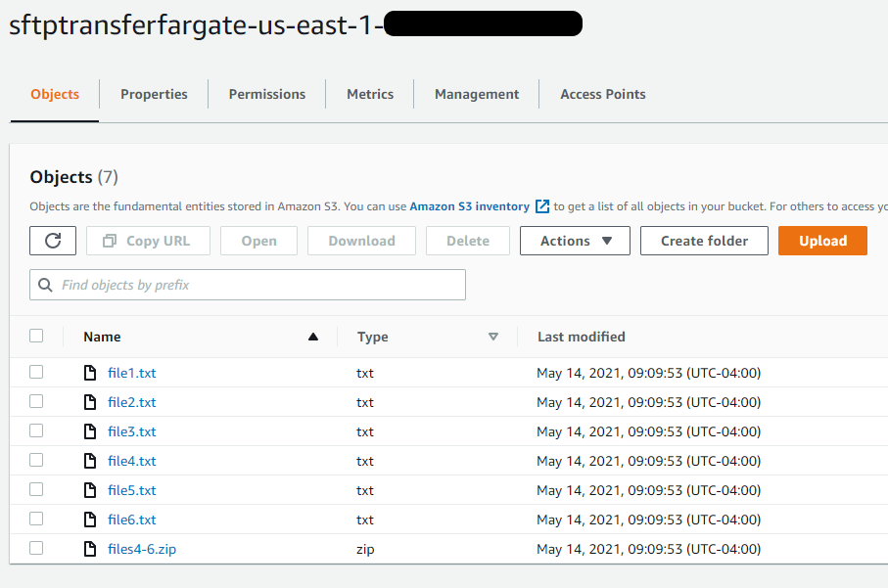The width and height of the screenshot is (888, 588).
Task: Click the copy icon next to Copy URL
Action: [111, 240]
